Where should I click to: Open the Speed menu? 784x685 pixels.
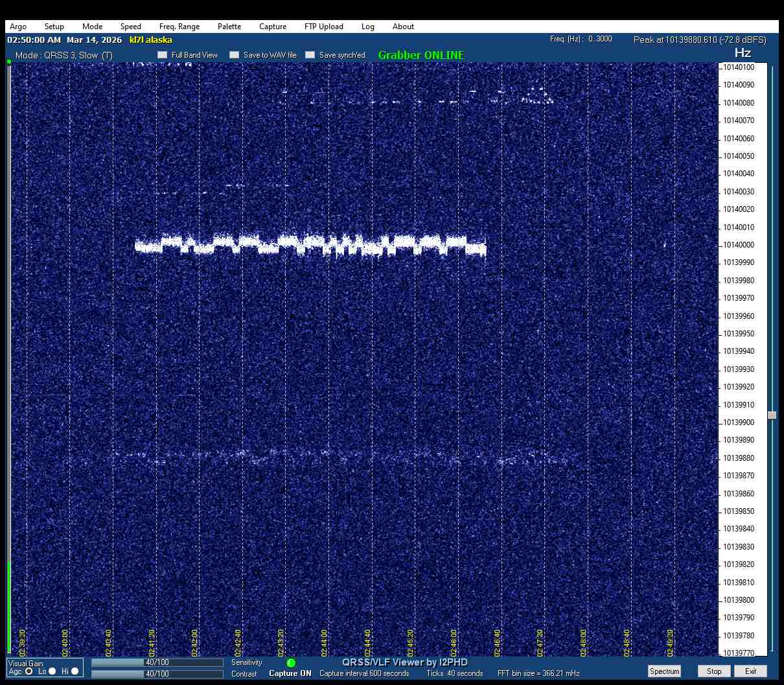click(130, 27)
